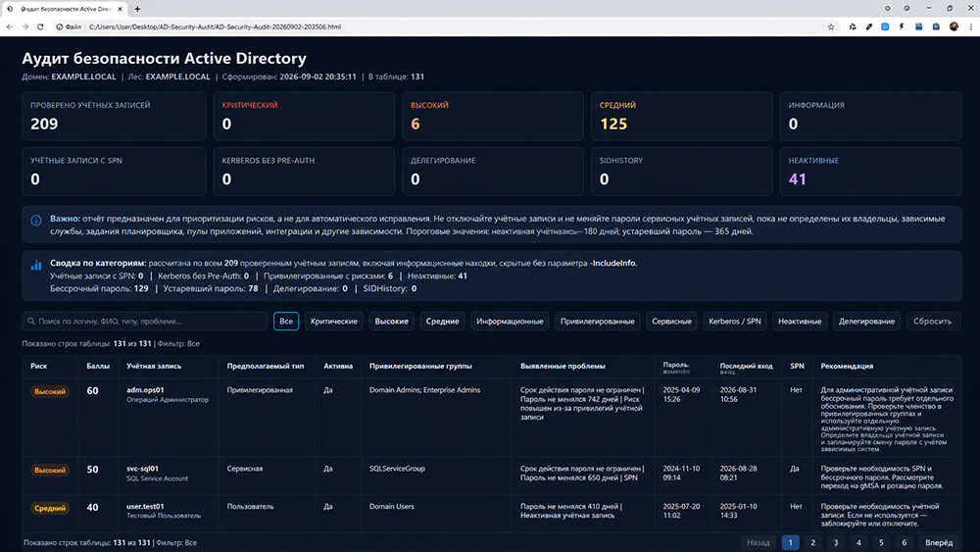Go to page 5 of the table

tap(881, 542)
